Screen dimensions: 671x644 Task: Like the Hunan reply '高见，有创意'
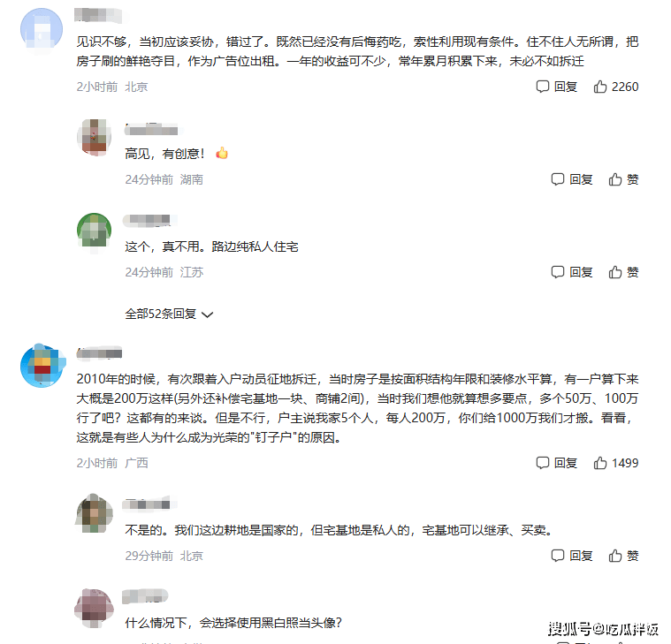coord(623,179)
